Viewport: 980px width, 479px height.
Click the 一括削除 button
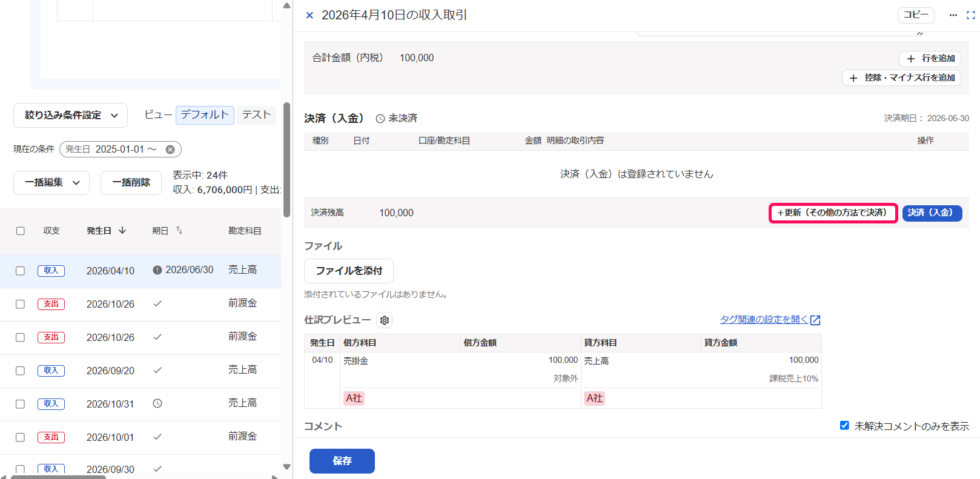pyautogui.click(x=131, y=182)
